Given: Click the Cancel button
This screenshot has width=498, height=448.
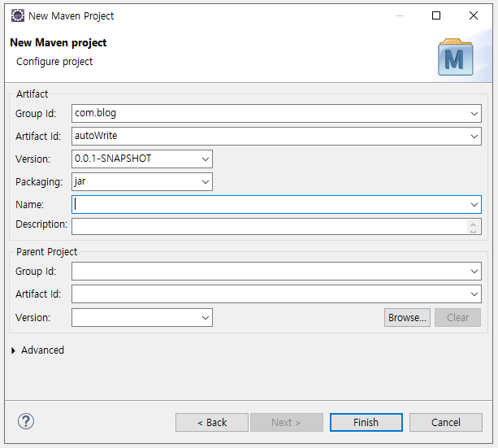Looking at the screenshot, I should (446, 423).
